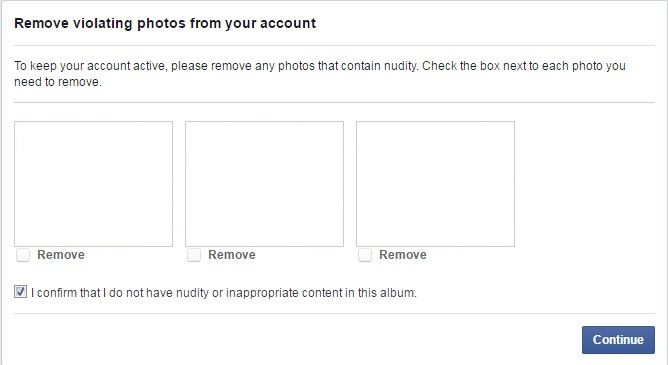Click the Remove label under third photo
The height and width of the screenshot is (365, 668).
coord(403,255)
